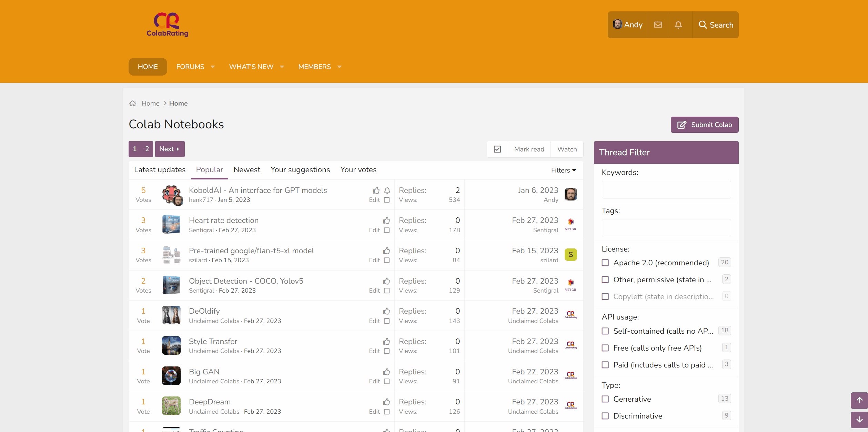Check the Apache 2.0 license filter

(x=605, y=263)
